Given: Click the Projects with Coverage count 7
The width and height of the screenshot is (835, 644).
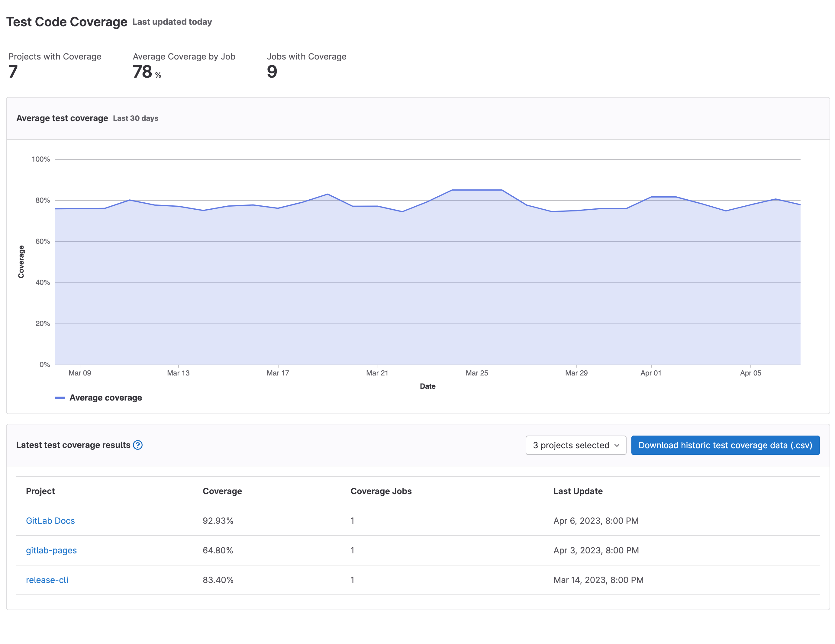Looking at the screenshot, I should 13,72.
